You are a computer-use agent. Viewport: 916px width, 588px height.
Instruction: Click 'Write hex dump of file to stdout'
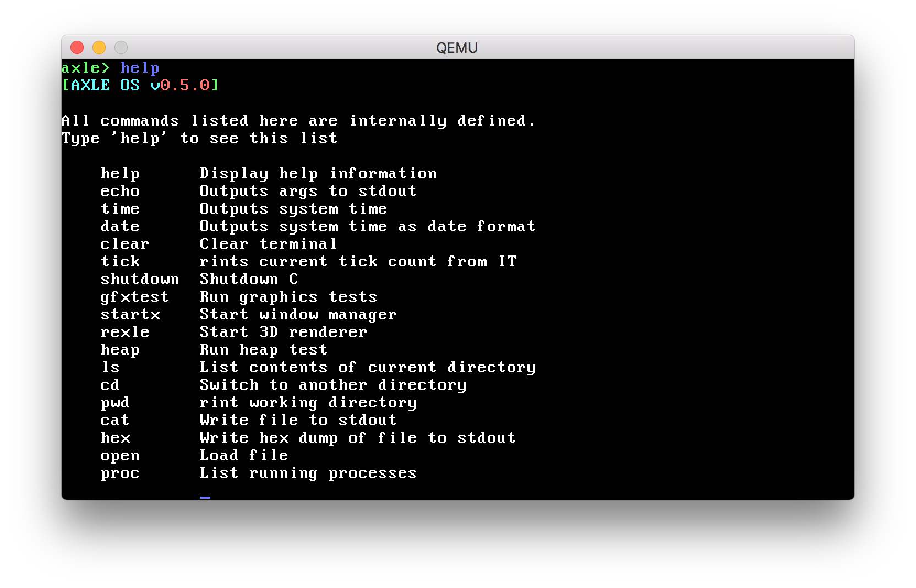358,438
